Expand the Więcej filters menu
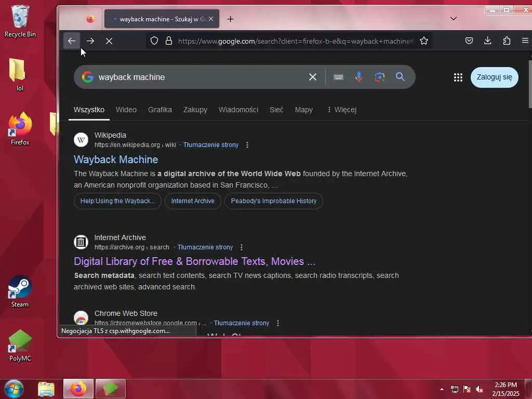 coord(342,110)
